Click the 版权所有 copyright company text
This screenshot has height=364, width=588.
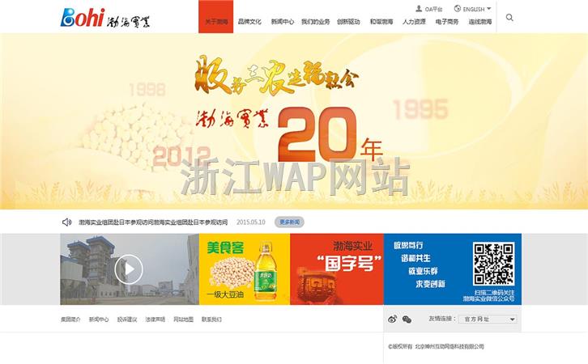(436, 347)
